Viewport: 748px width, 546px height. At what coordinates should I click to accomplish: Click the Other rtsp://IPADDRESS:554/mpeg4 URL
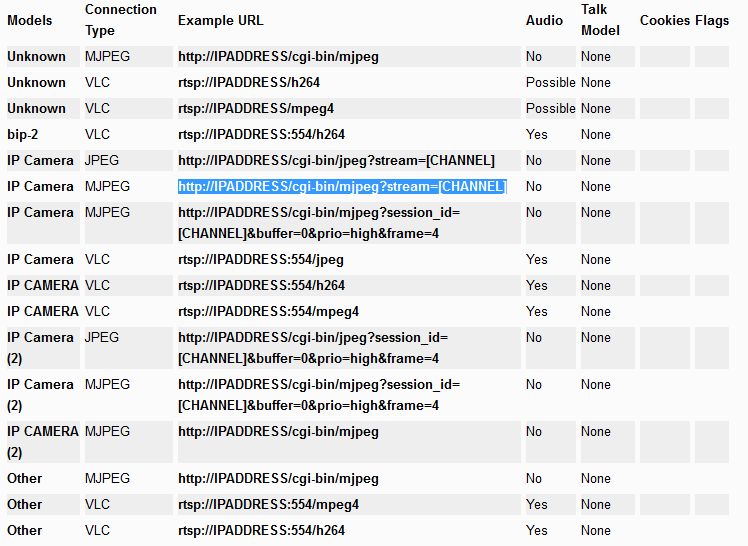pyautogui.click(x=268, y=505)
